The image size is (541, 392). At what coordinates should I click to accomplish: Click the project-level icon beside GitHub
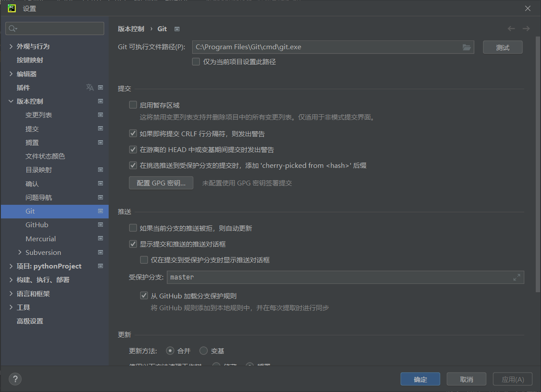[x=101, y=225]
